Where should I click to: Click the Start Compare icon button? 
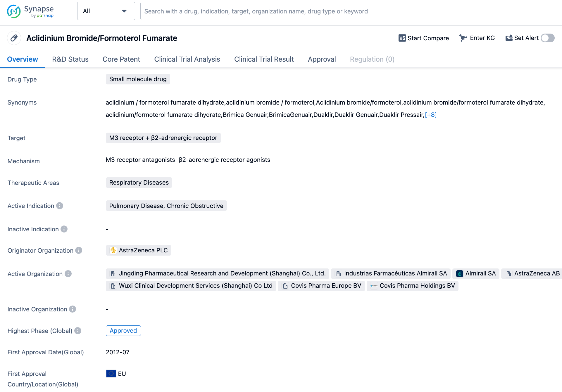tap(402, 38)
